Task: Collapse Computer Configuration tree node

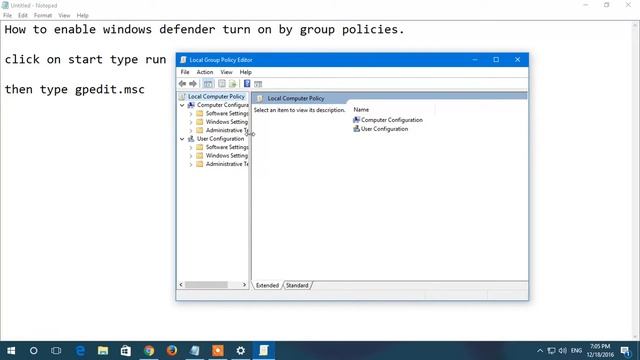Action: [x=182, y=105]
